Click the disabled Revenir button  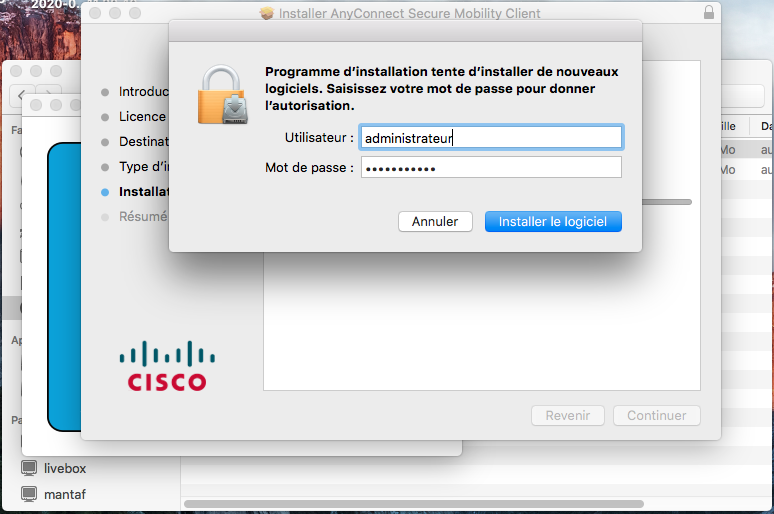pyautogui.click(x=568, y=416)
